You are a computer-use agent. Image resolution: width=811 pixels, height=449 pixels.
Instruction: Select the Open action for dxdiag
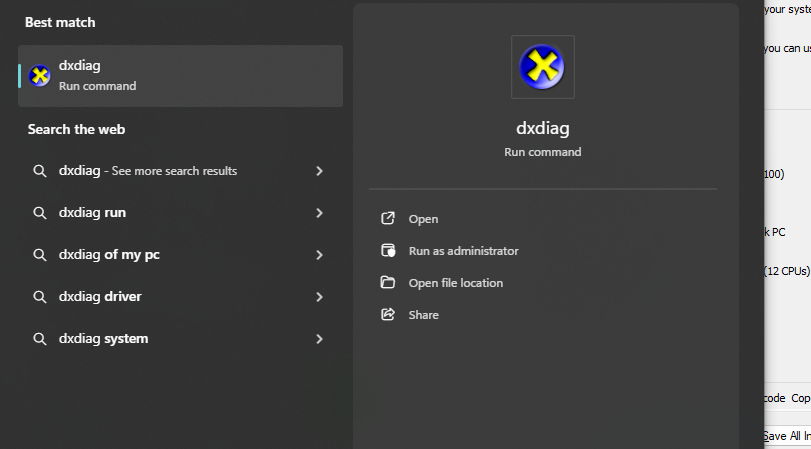tap(423, 219)
